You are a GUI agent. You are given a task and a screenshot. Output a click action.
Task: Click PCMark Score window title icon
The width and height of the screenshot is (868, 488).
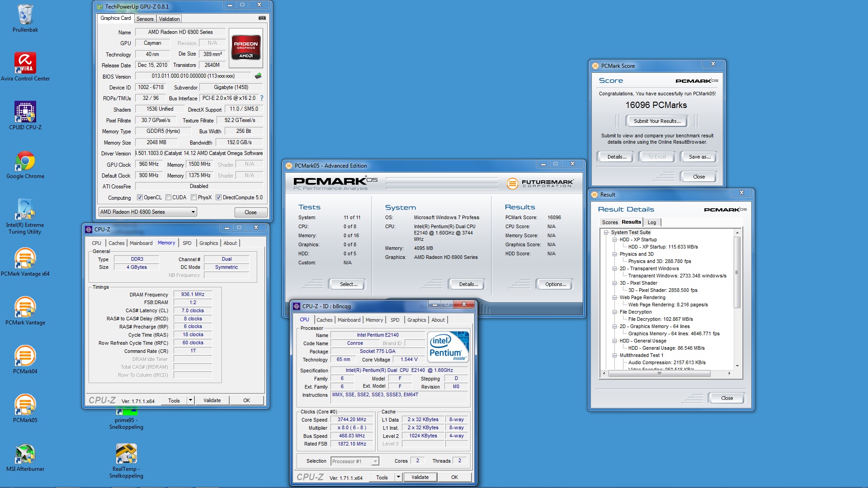(x=595, y=66)
